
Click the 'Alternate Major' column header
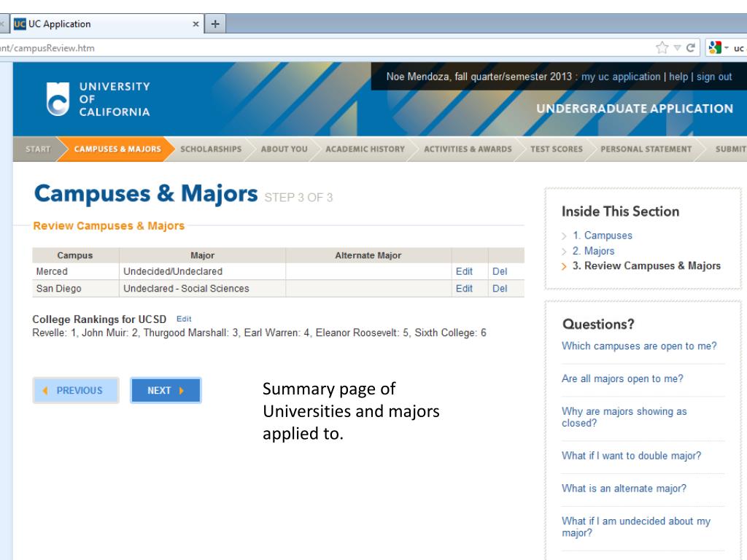pos(368,255)
